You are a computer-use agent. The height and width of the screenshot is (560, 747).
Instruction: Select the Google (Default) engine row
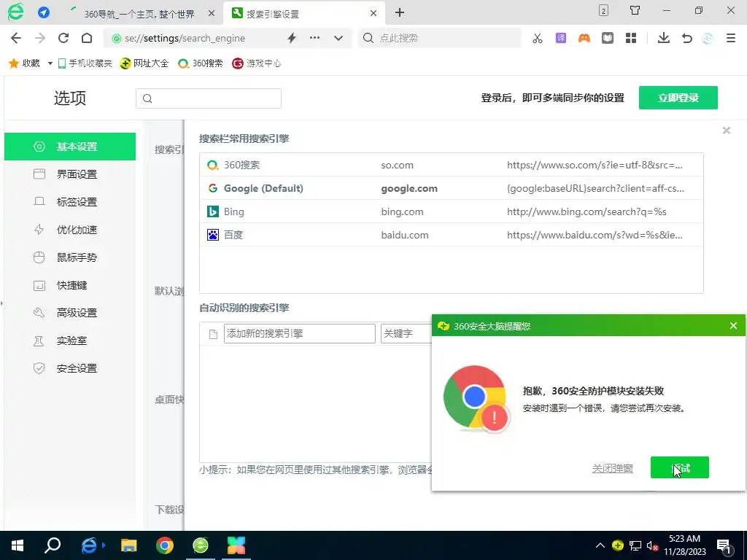(x=451, y=188)
